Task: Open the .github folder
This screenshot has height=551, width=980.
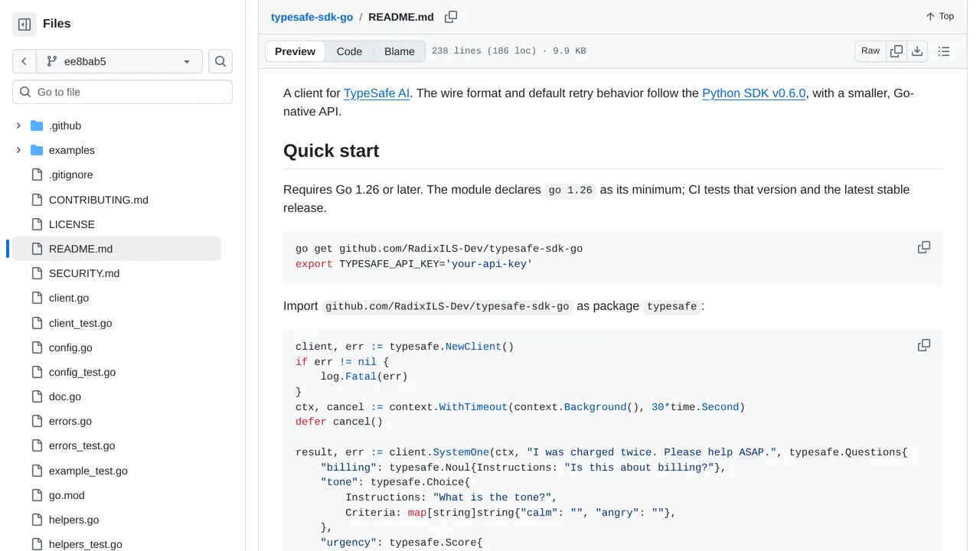Action: point(65,126)
